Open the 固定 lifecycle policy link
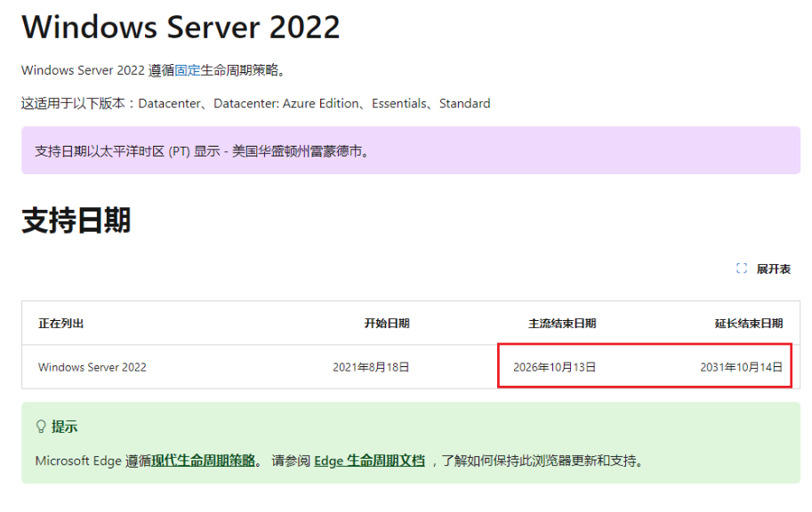 [x=187, y=70]
